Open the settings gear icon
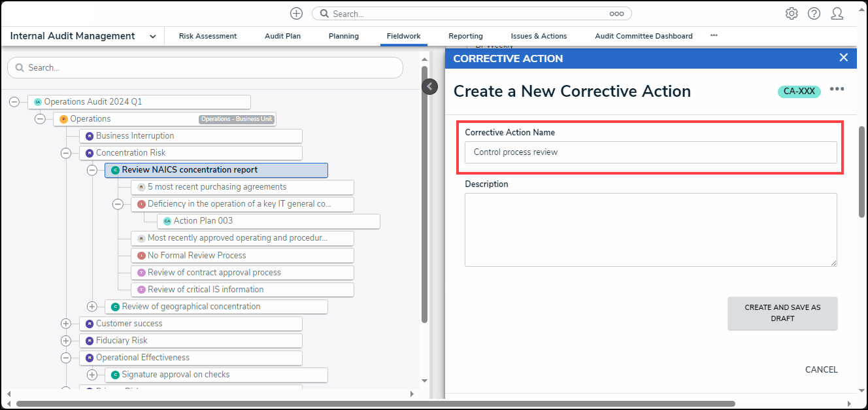 point(792,14)
